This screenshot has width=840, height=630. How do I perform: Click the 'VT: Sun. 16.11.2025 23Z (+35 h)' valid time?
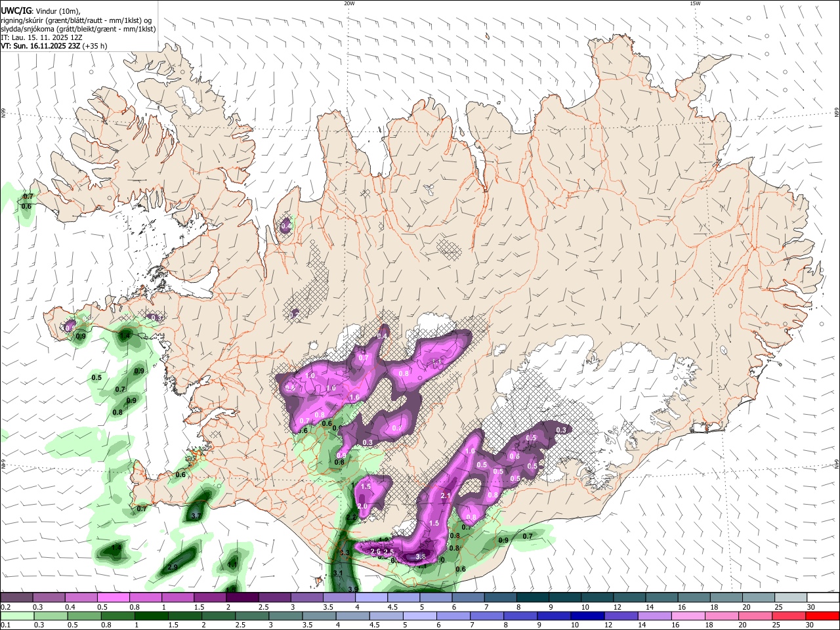[54, 46]
